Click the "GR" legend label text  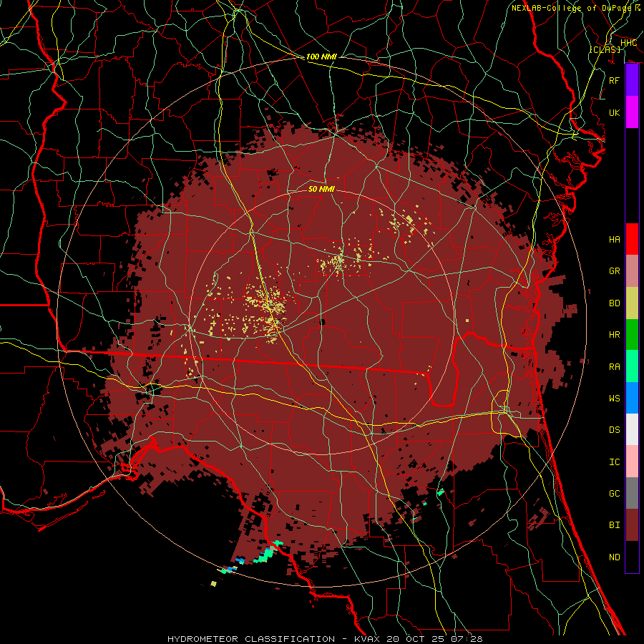(x=614, y=271)
